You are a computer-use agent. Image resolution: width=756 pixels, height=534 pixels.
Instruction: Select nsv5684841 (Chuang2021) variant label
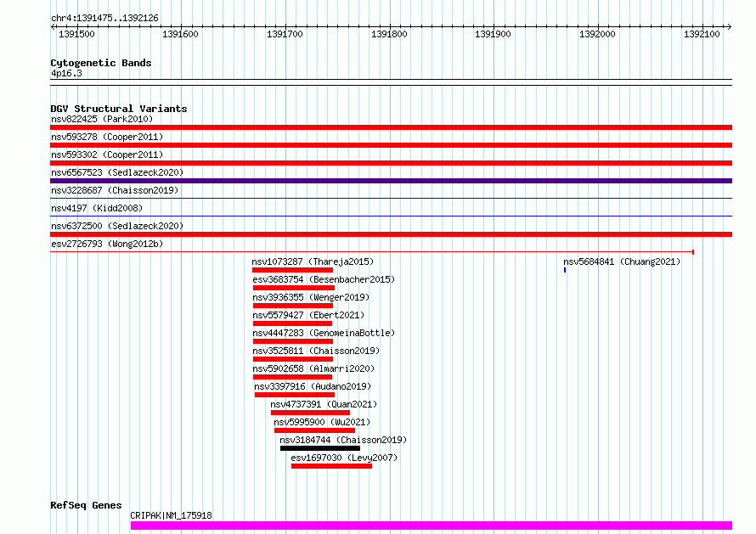622,261
